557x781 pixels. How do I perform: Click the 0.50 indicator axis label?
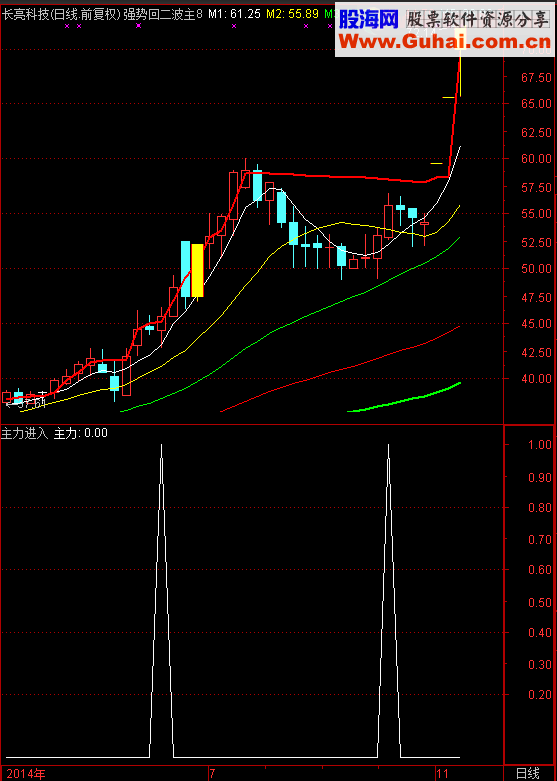click(x=541, y=603)
